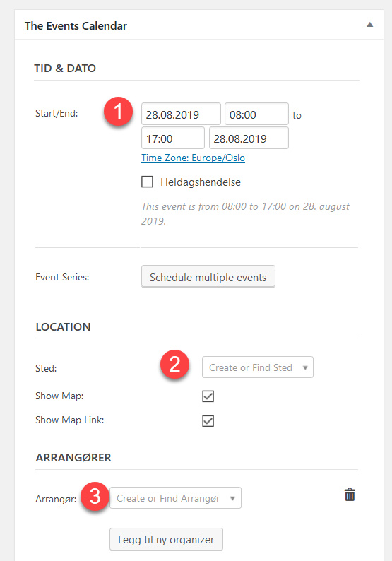Select the start time field 08:00
The height and width of the screenshot is (561, 392).
coord(256,114)
